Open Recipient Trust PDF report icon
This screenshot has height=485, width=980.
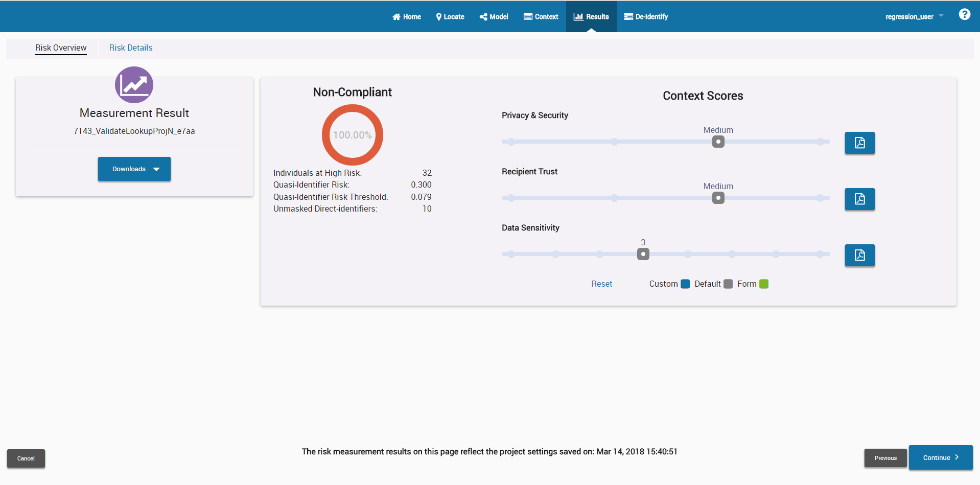859,199
